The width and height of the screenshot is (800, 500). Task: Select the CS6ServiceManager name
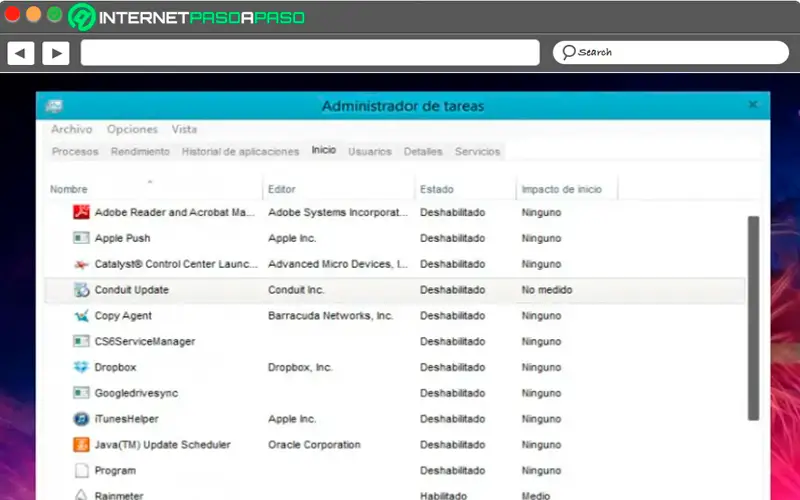point(145,341)
